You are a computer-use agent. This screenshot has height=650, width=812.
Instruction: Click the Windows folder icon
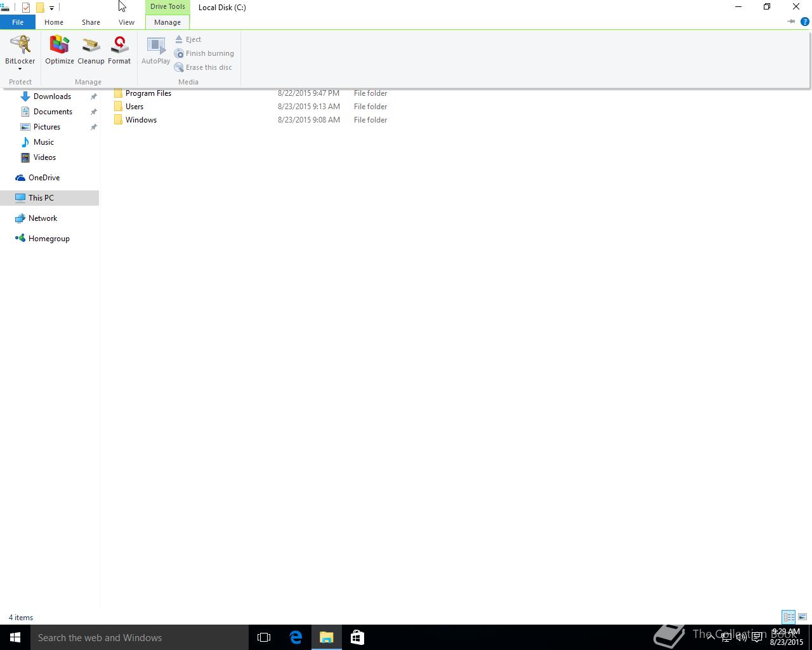click(118, 120)
